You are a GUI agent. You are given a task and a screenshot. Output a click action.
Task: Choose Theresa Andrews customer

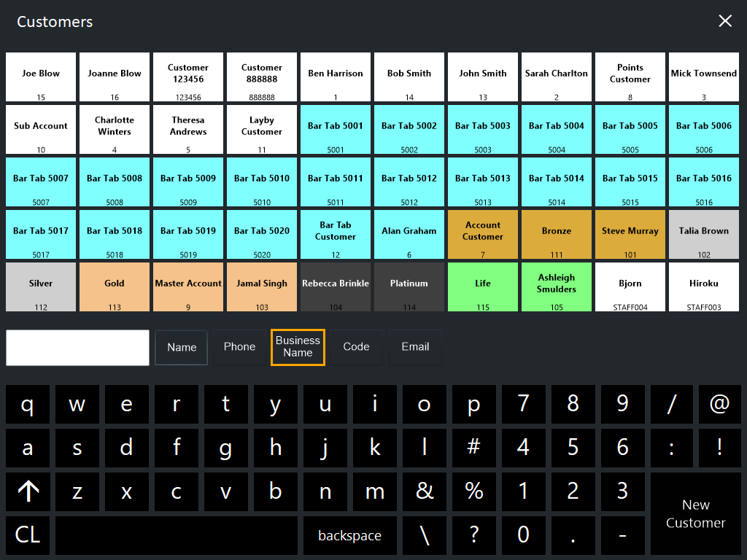point(188,130)
